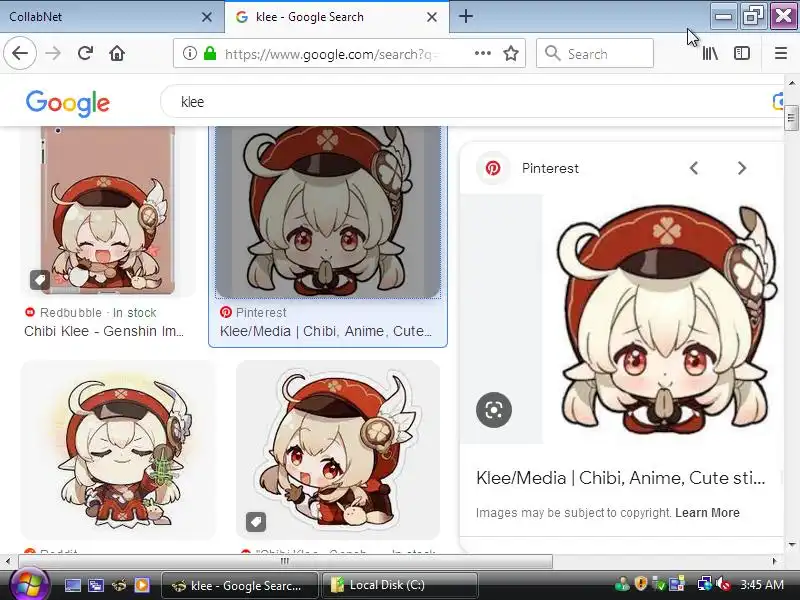800x600 pixels.
Task: Click the Pinterest logo in preview panel
Action: pyautogui.click(x=493, y=168)
